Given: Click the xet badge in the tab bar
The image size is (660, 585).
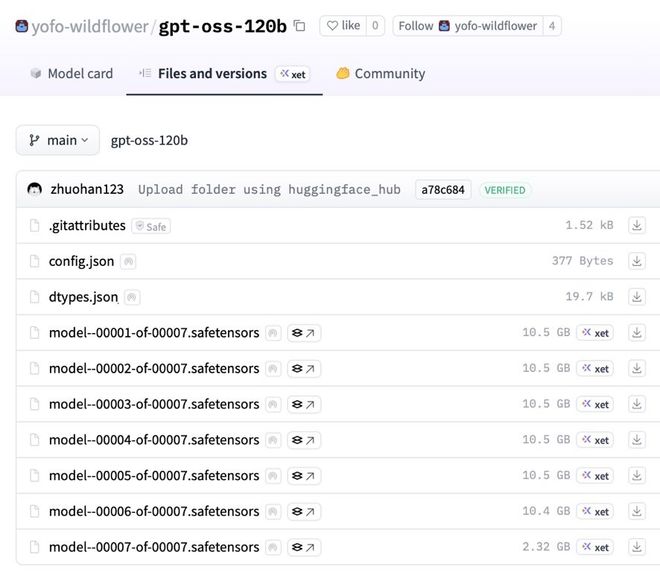Looking at the screenshot, I should click(x=293, y=74).
